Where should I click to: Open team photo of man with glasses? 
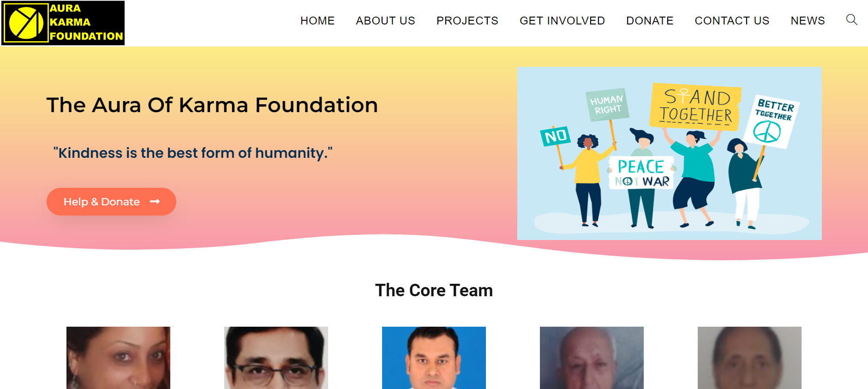click(276, 358)
